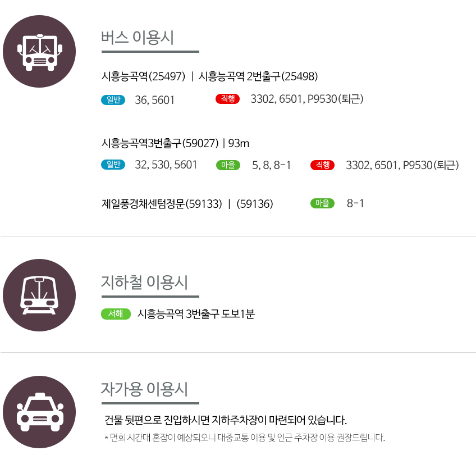Select the 지하철 이용시 heading
476x455 pixels.
coord(144,282)
